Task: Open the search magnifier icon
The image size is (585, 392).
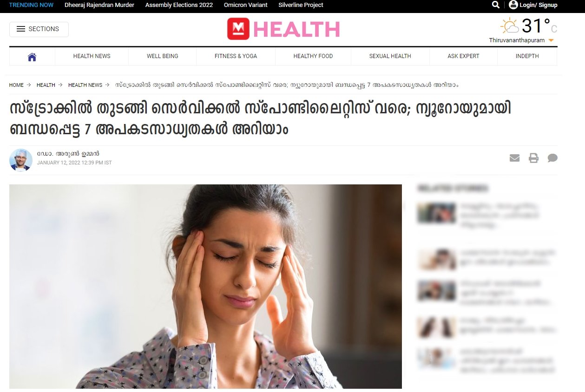Action: [496, 5]
